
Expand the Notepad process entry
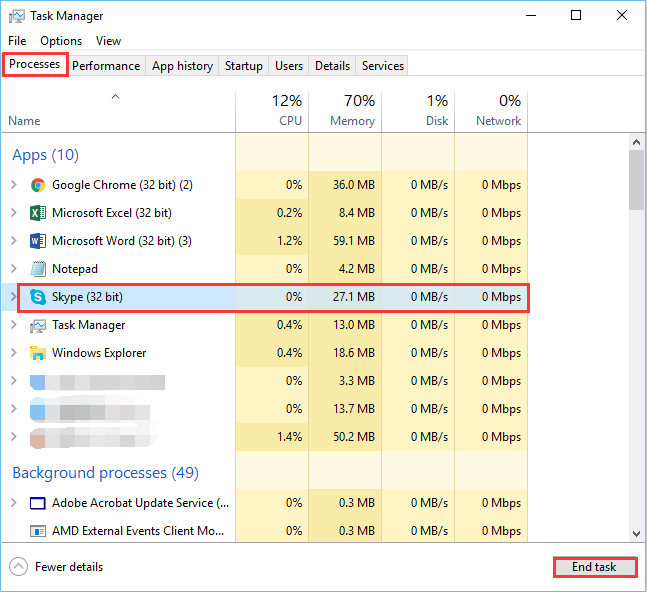coord(14,269)
